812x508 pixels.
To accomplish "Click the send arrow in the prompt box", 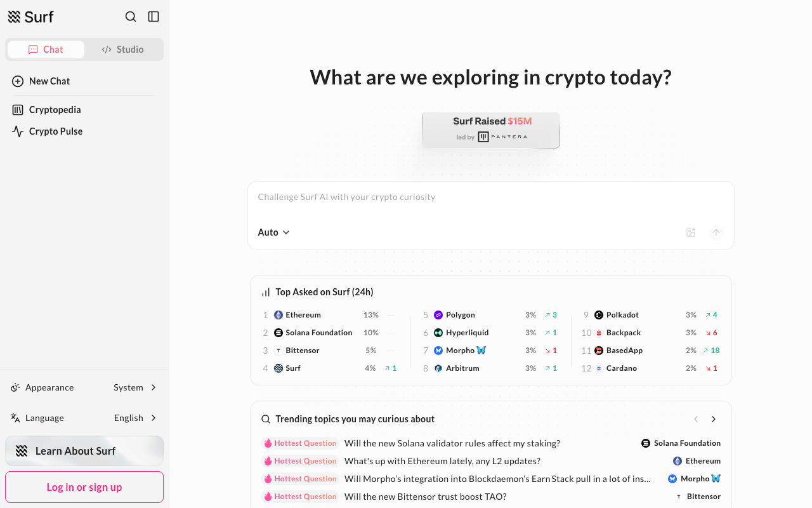I will 716,232.
